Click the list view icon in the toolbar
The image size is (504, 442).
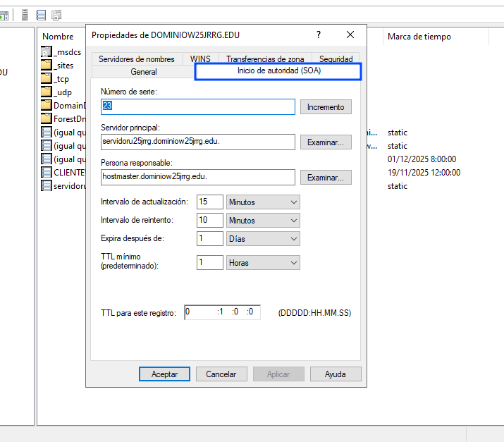pos(41,15)
